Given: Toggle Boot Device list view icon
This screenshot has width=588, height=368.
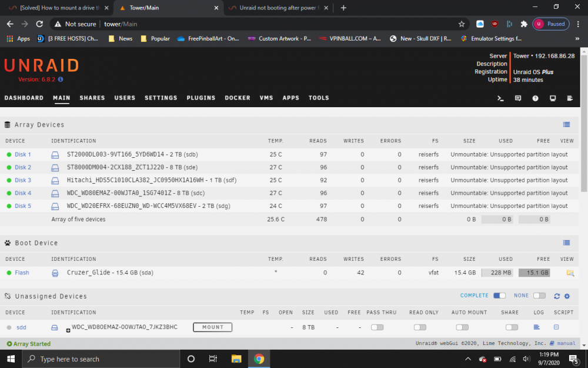Looking at the screenshot, I should (x=566, y=243).
